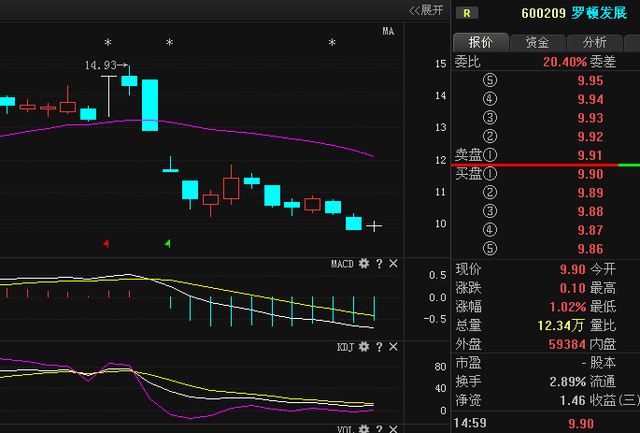
Task: Click the 总量 value 12.34万
Action: (x=561, y=325)
